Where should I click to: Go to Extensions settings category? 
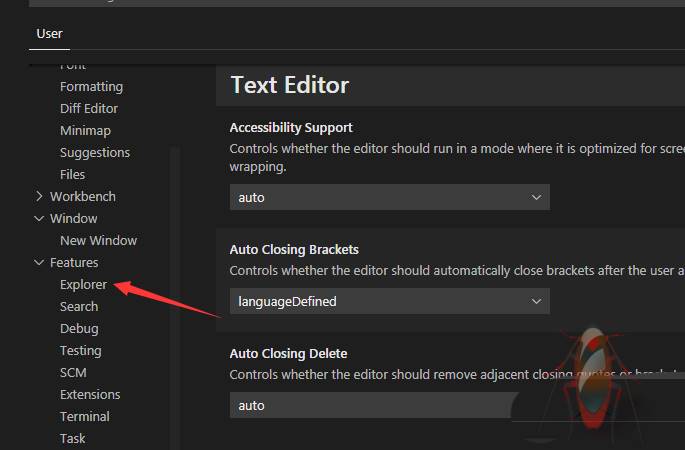pos(90,395)
